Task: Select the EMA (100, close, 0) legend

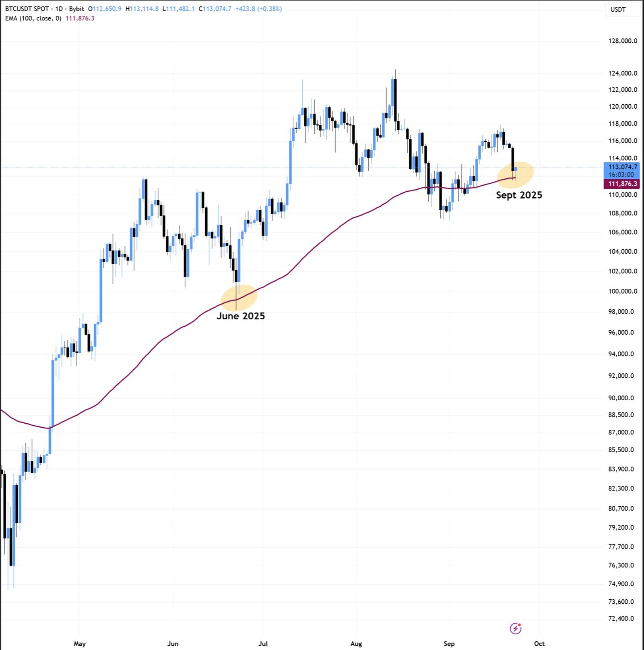Action: [x=33, y=19]
